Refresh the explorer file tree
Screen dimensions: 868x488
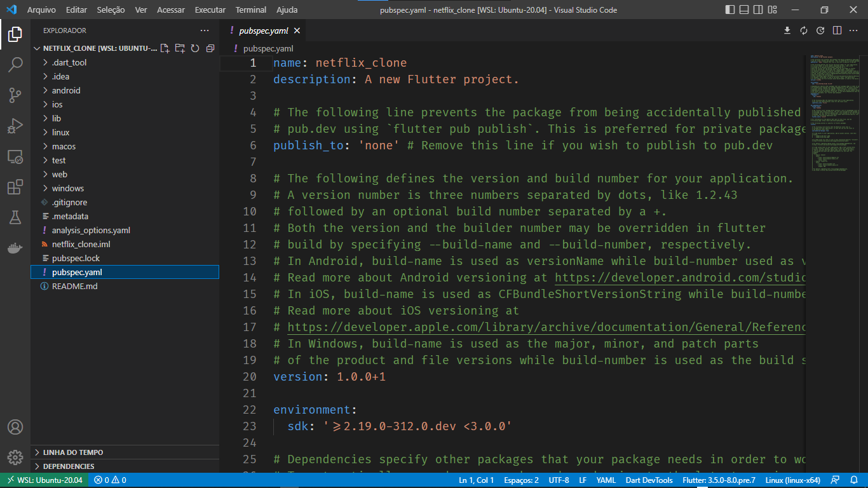pos(195,48)
